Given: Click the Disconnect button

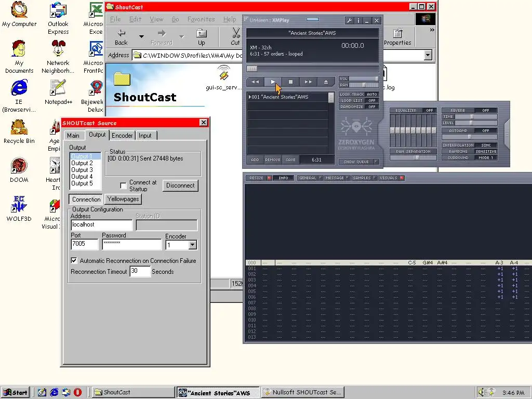Looking at the screenshot, I should pyautogui.click(x=180, y=185).
